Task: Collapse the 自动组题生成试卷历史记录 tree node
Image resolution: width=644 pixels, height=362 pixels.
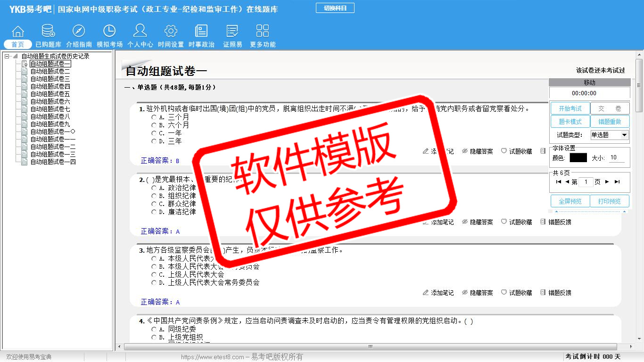Action: tap(7, 57)
